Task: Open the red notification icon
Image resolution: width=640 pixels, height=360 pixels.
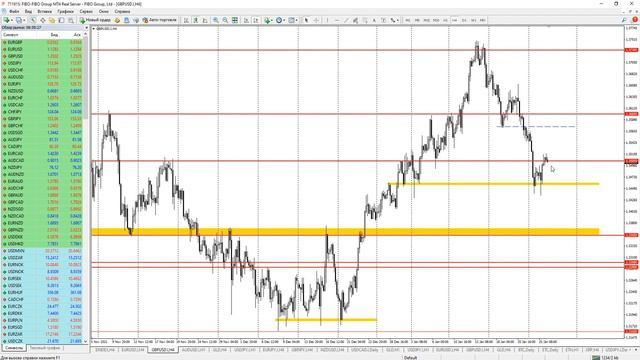Action: 635,20
